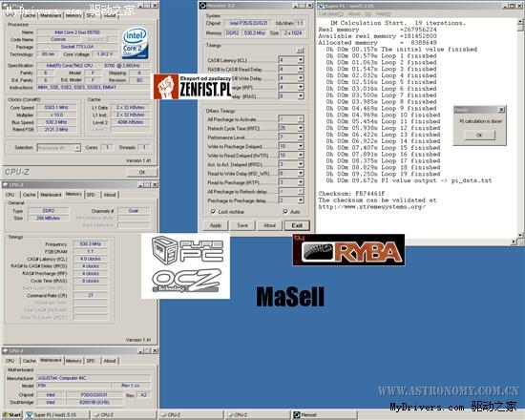Image resolution: width=525 pixels, height=420 pixels.
Task: Click the Memset icon on the taskbar
Action: click(296, 415)
